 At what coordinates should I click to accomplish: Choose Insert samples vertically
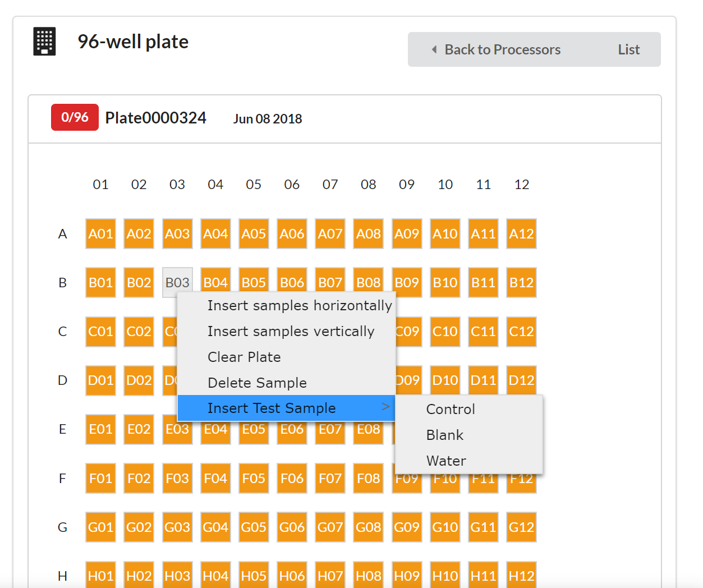tap(290, 332)
